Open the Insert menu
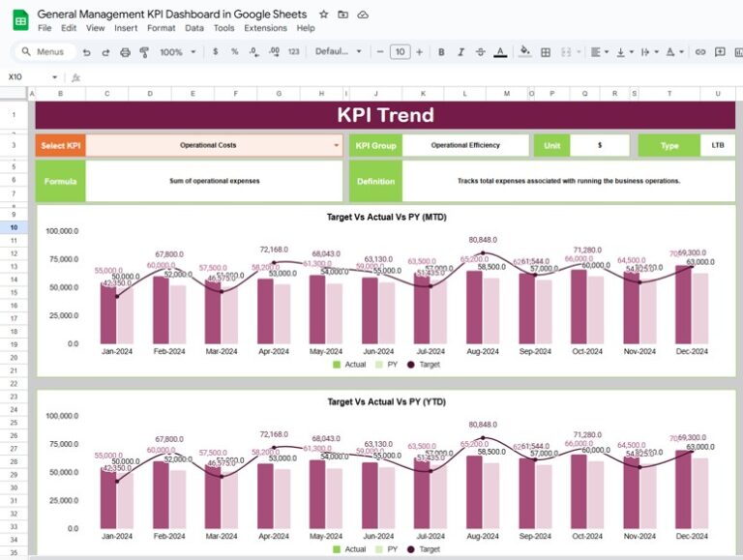This screenshot has width=743, height=560. point(126,28)
